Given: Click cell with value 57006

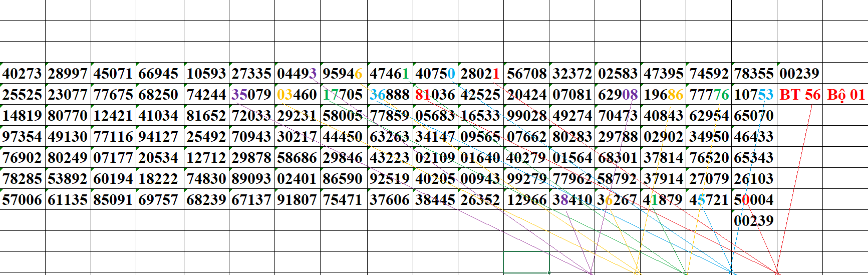Looking at the screenshot, I should coord(23,200).
